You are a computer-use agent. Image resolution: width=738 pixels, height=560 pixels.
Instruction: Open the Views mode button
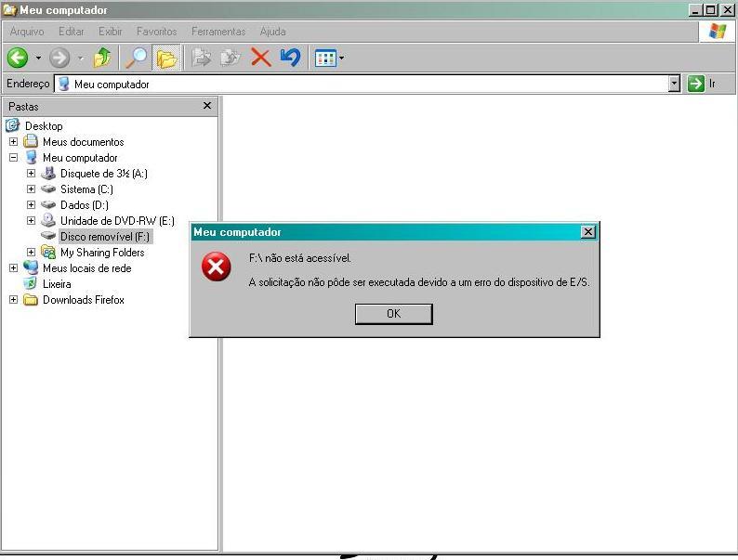(x=325, y=59)
